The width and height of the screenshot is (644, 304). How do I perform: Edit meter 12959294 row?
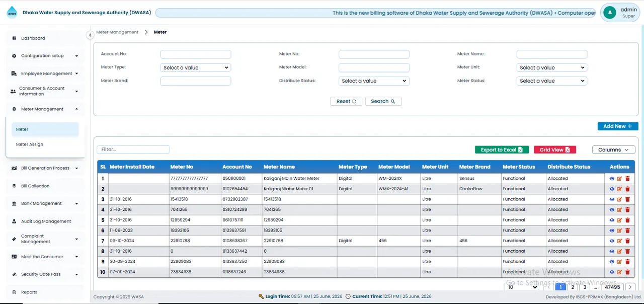pos(619,220)
